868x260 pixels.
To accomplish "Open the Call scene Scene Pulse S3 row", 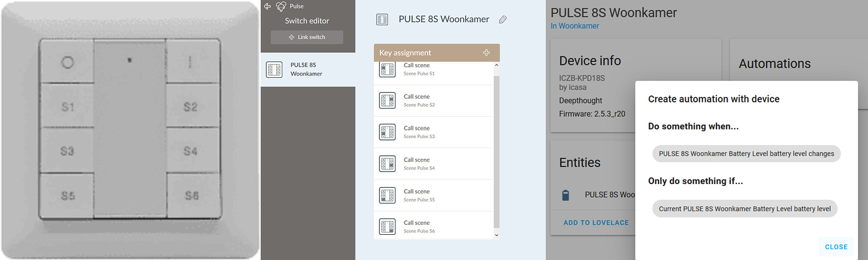I will pyautogui.click(x=433, y=132).
